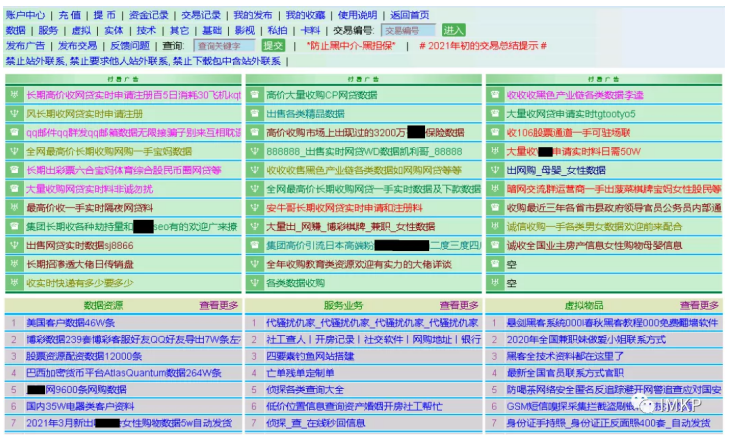Click the phone icon next to "收收收黑色产业链各类数据李逵"
The height and width of the screenshot is (437, 731).
[x=495, y=95]
